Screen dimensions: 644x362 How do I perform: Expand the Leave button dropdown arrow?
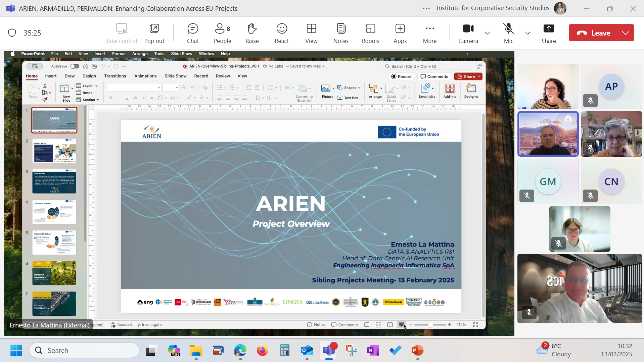[626, 33]
